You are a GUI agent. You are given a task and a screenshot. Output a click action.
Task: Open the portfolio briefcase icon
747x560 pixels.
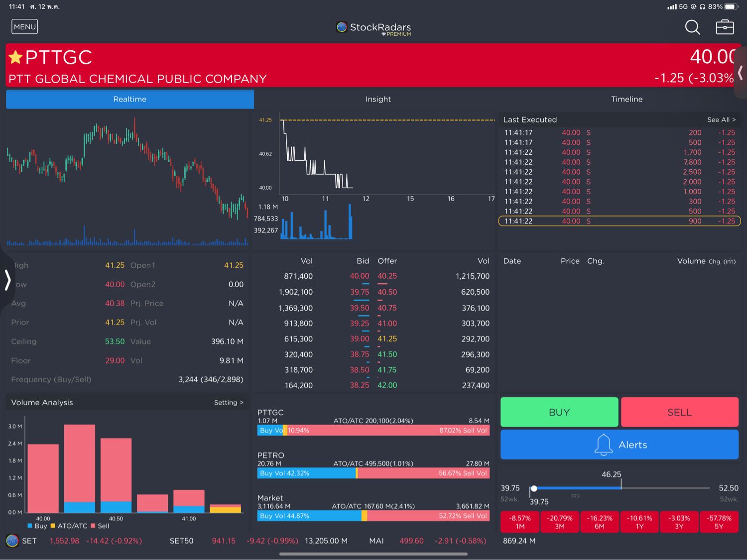(x=725, y=27)
